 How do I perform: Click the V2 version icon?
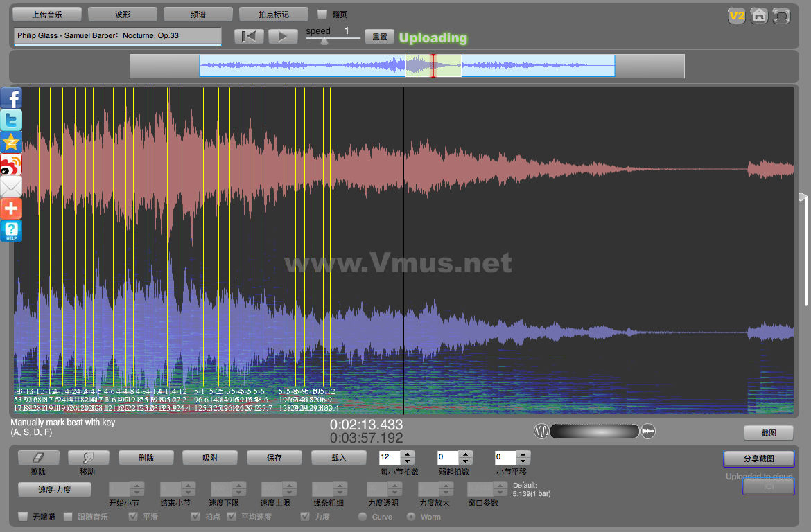click(736, 15)
